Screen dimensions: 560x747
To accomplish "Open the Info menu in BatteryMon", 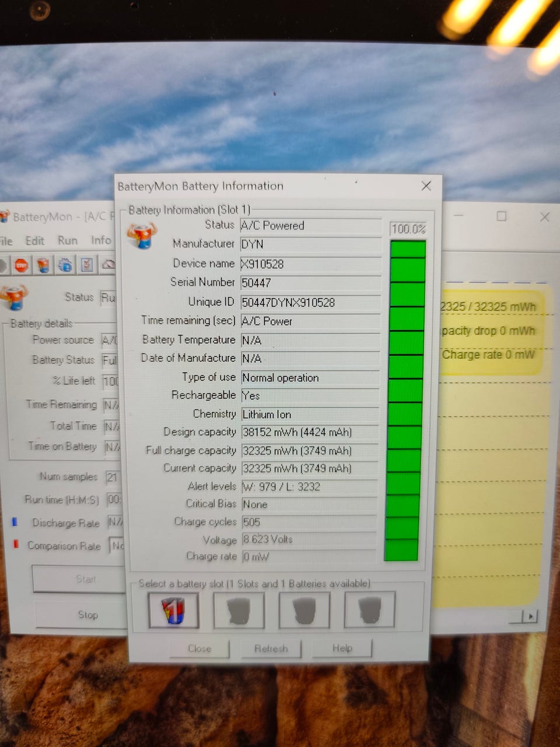I will pos(100,240).
